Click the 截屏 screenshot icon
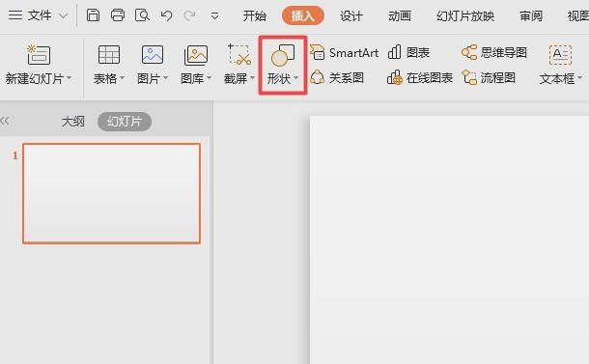The height and width of the screenshot is (364, 589). (239, 55)
